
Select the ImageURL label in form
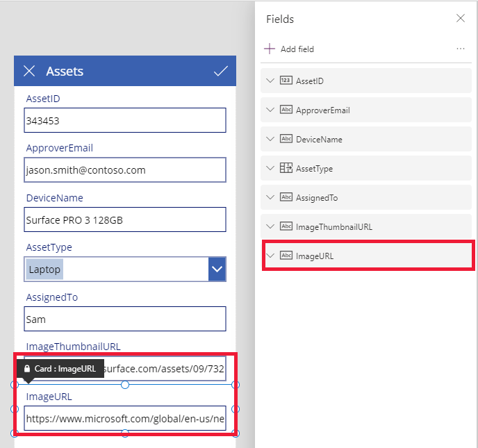tap(49, 397)
